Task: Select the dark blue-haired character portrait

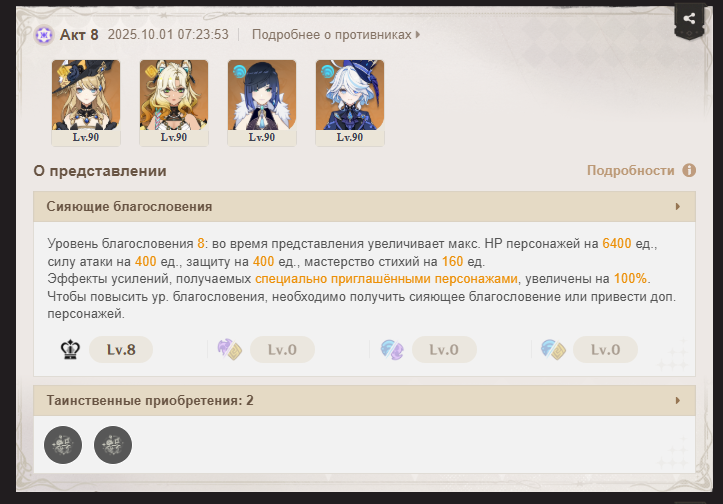Action: point(262,102)
